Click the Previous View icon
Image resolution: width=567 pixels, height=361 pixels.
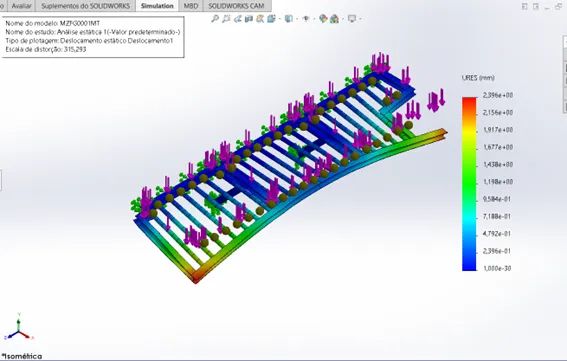pyautogui.click(x=238, y=19)
